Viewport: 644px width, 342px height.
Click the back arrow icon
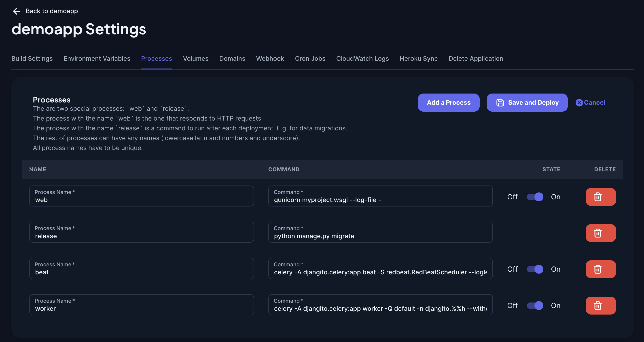(16, 11)
